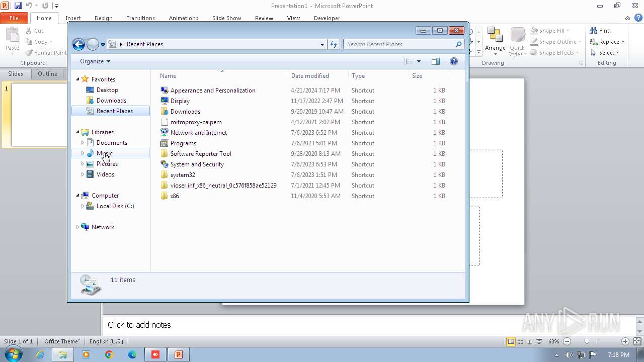Switch to the Transitions ribbon tab

pyautogui.click(x=140, y=18)
